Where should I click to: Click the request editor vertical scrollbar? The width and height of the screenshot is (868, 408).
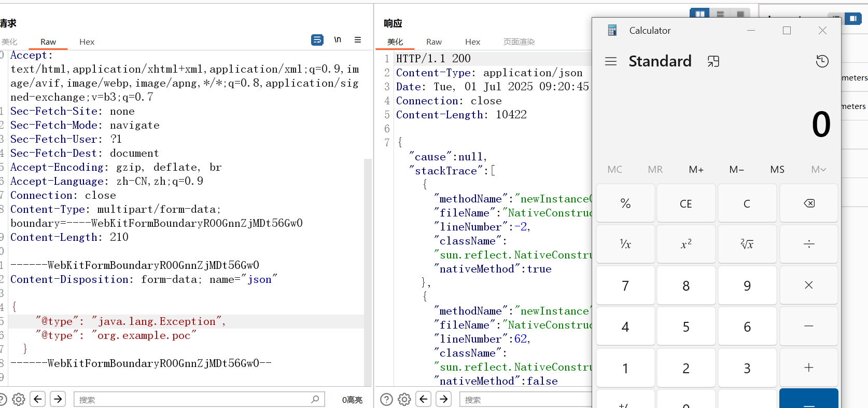368,272
